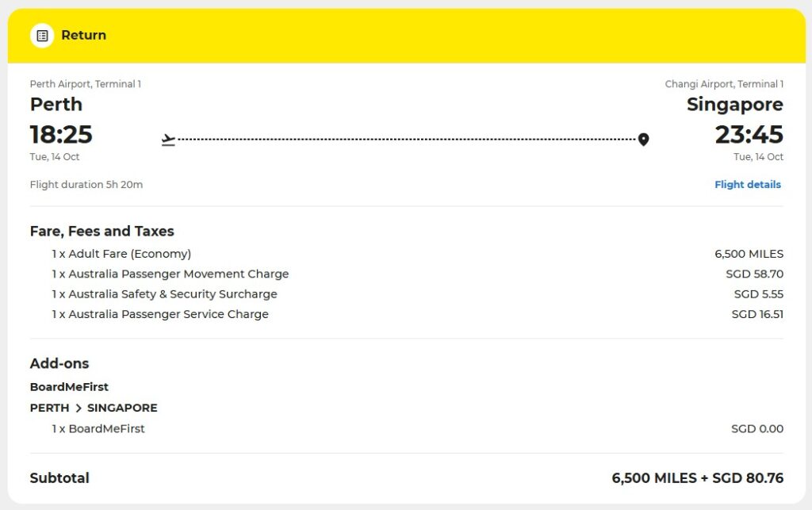Switch to the Return segment header

pyautogui.click(x=83, y=35)
